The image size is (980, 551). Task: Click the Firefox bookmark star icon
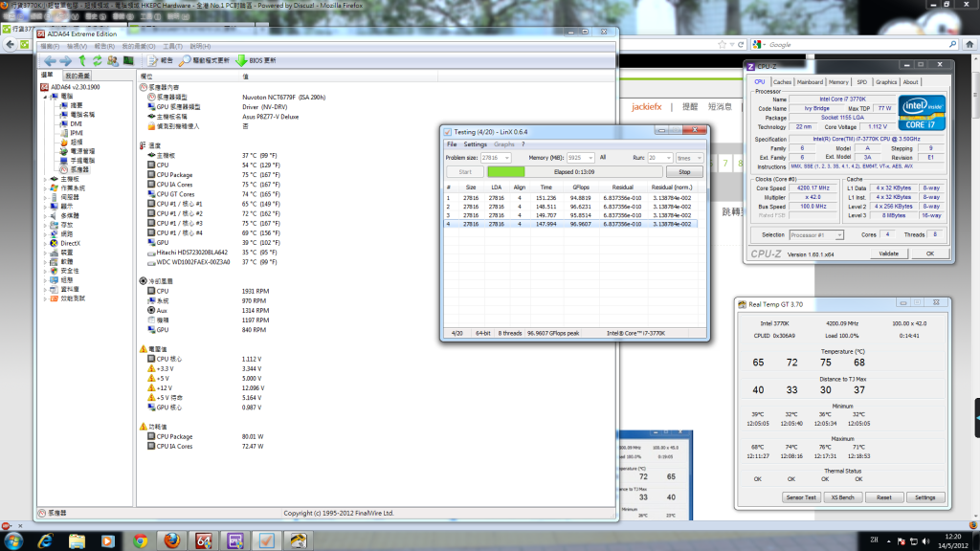[723, 44]
